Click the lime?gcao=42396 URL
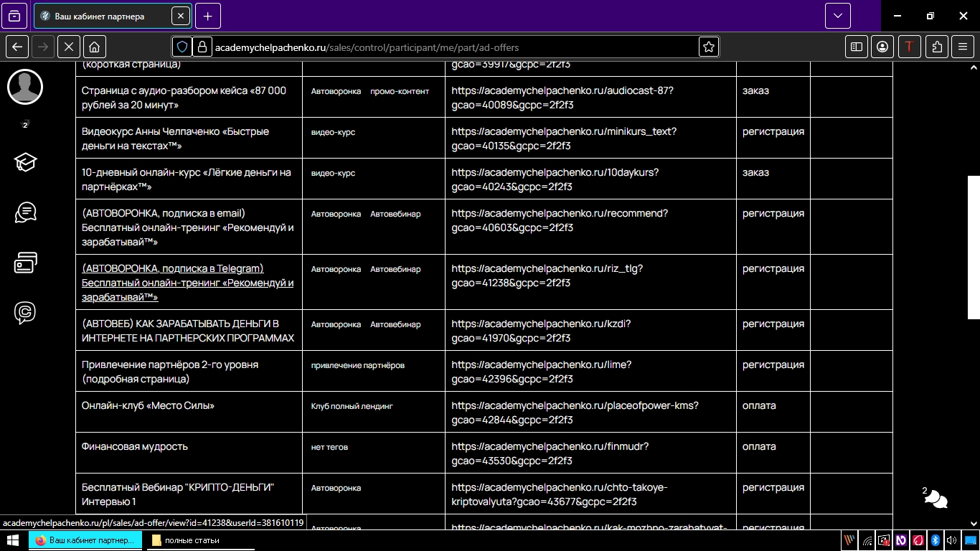980x551 pixels. coord(542,372)
